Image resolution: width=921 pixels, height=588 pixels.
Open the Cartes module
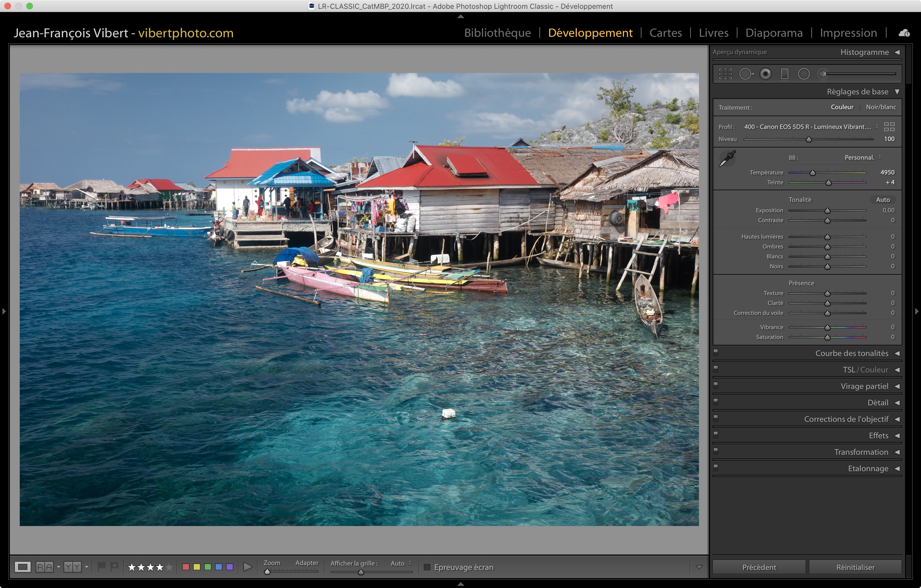click(666, 33)
